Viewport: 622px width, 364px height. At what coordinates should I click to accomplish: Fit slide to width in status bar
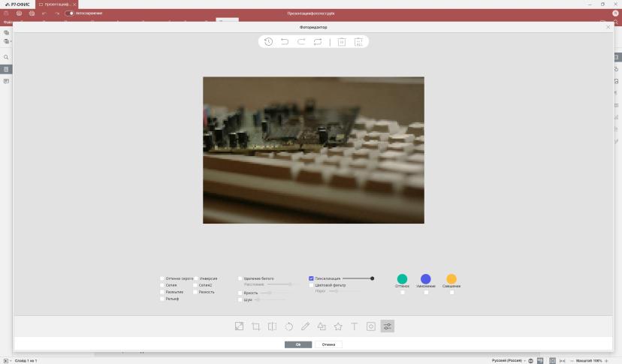pyautogui.click(x=562, y=360)
